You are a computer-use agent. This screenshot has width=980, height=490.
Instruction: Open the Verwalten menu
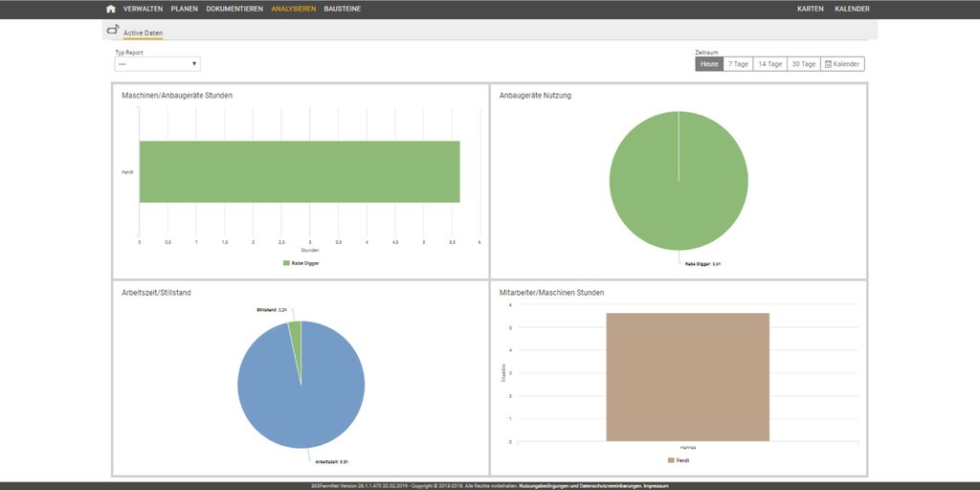tap(143, 9)
